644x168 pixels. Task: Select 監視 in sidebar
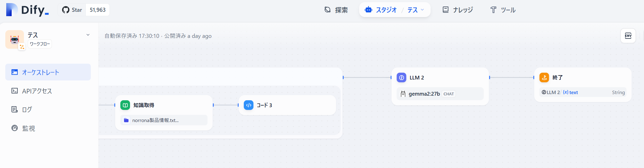[x=48, y=128]
